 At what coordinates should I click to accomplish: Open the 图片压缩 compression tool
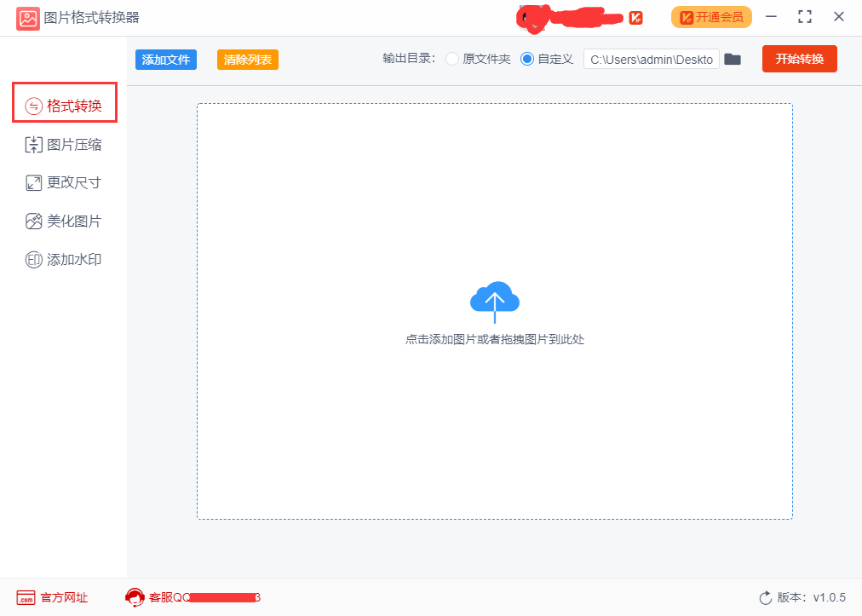tap(64, 144)
